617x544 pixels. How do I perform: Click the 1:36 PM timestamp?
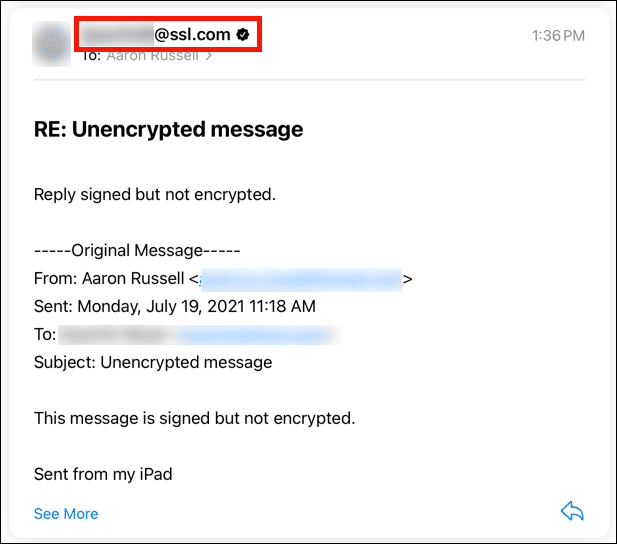[x=558, y=35]
